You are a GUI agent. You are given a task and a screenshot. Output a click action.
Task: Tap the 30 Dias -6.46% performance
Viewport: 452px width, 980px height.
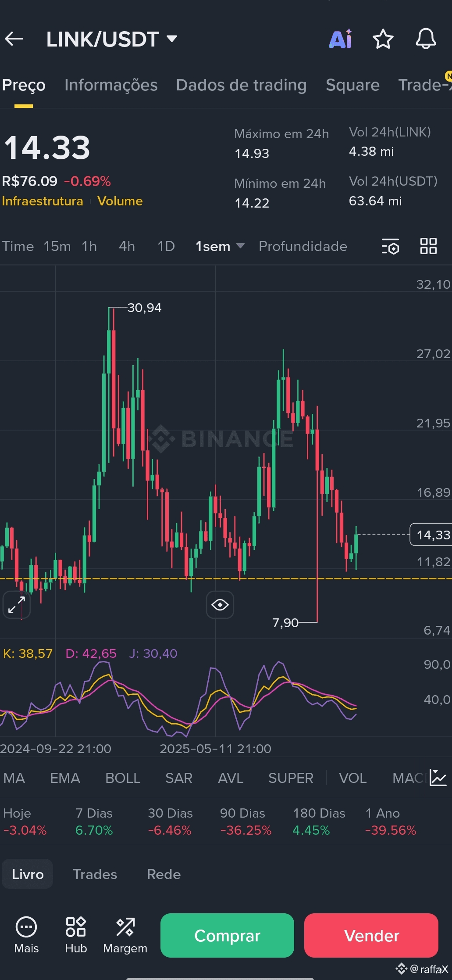coord(170,822)
